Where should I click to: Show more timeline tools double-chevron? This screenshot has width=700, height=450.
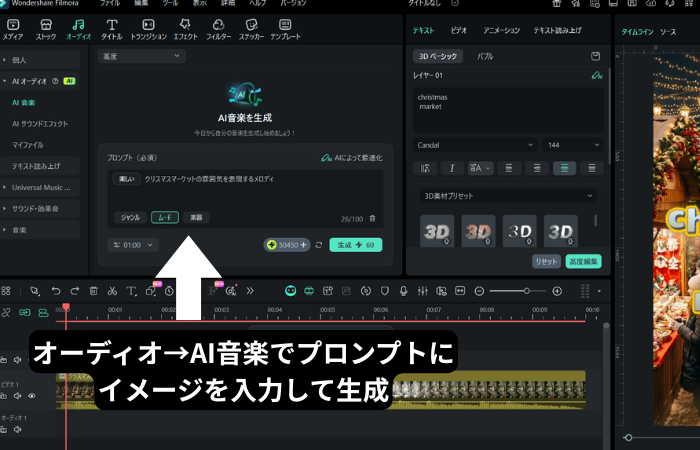[250, 291]
